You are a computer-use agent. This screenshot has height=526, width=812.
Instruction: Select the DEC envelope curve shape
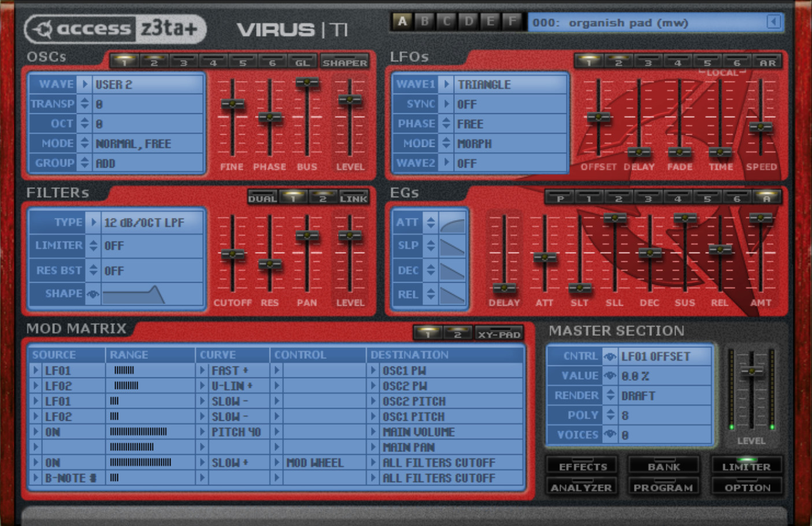pyautogui.click(x=452, y=271)
